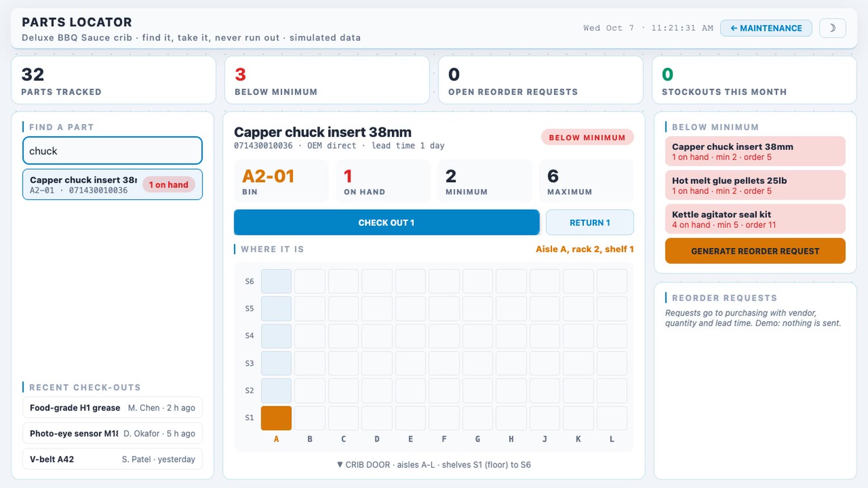The width and height of the screenshot is (868, 488).
Task: Go back to Maintenance
Action: [766, 28]
